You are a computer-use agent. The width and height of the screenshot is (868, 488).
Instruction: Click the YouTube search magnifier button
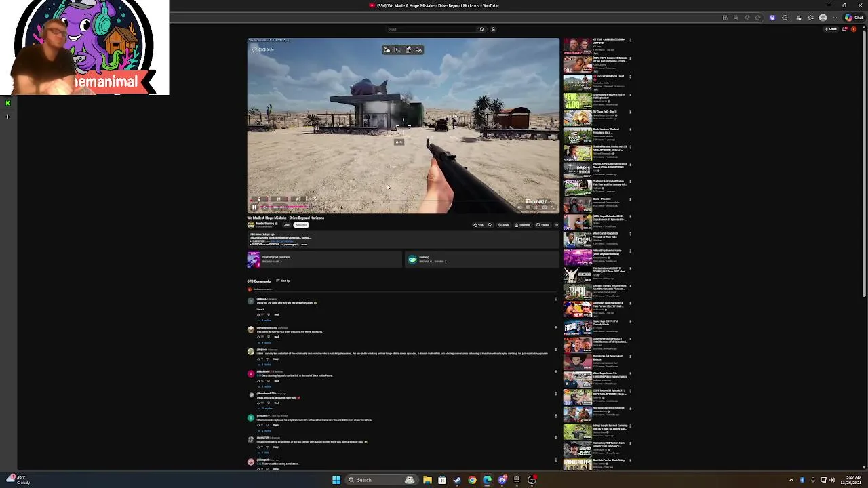pyautogui.click(x=481, y=29)
